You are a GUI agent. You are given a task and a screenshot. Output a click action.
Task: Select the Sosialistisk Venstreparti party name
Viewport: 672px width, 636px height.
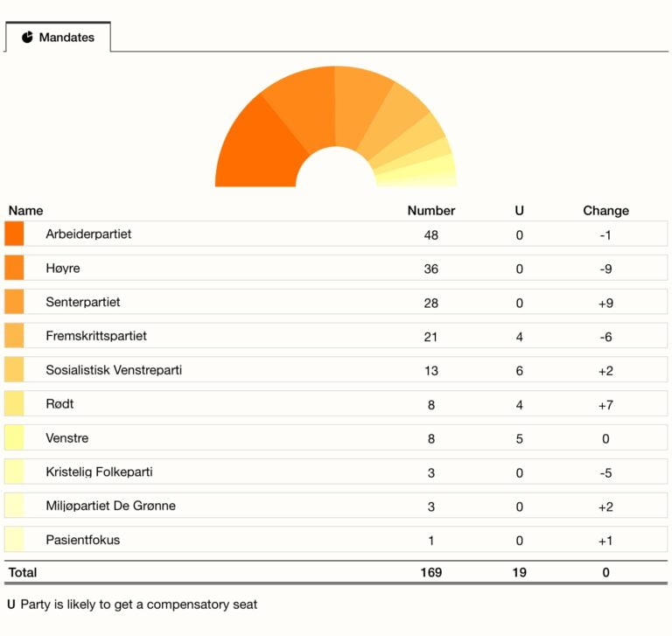pyautogui.click(x=114, y=370)
